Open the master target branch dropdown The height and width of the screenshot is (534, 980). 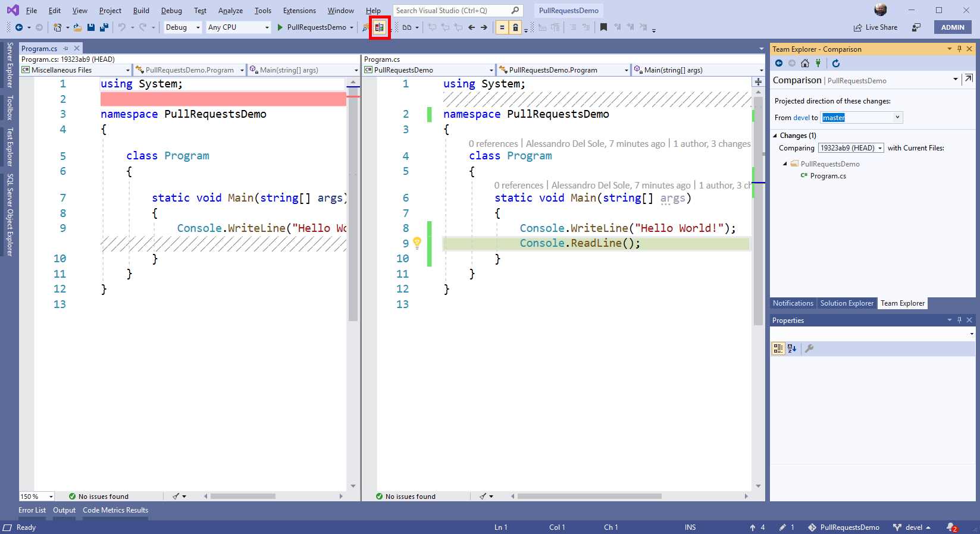tap(862, 118)
